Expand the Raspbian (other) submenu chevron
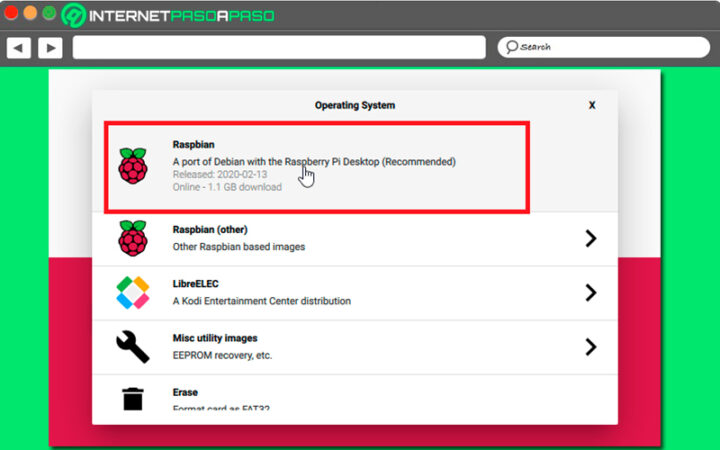The image size is (720, 450). click(590, 238)
